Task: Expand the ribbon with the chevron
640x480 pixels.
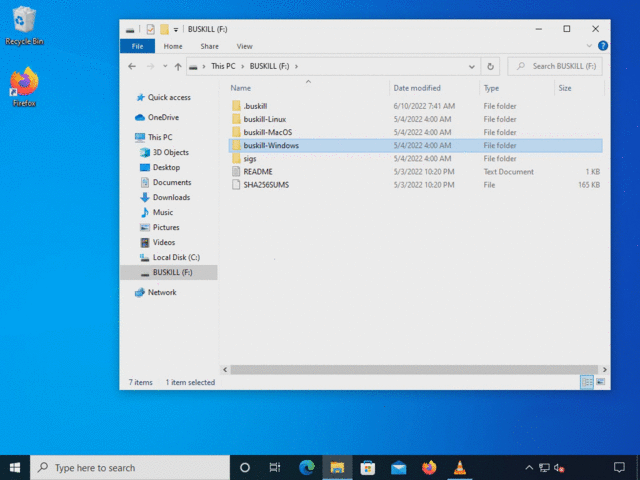Action: tap(589, 46)
